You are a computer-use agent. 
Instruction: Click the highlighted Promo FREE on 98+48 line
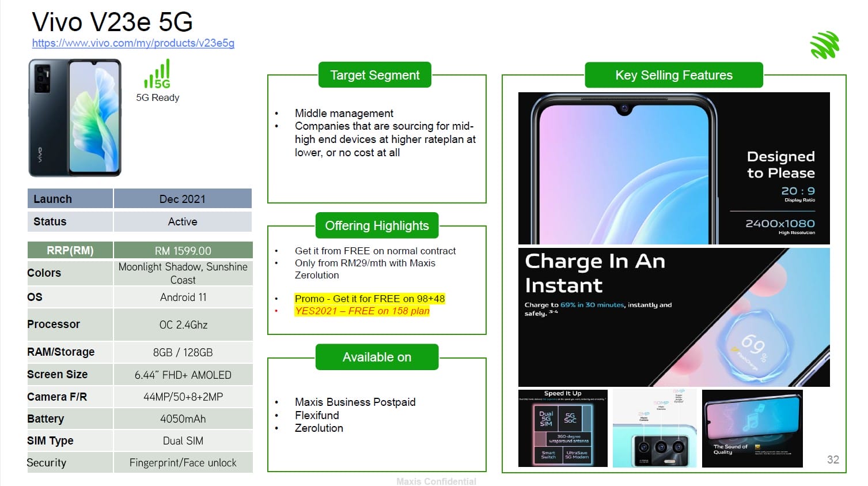[x=370, y=299]
